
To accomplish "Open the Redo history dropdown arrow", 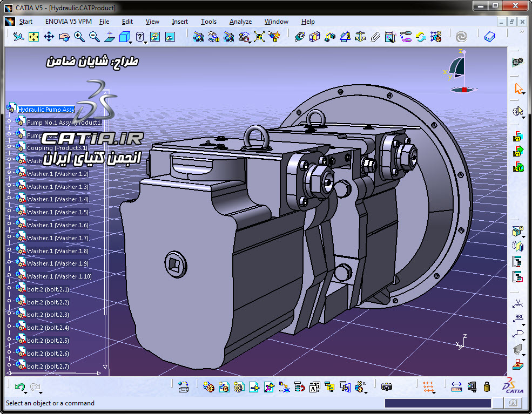I will 41,393.
